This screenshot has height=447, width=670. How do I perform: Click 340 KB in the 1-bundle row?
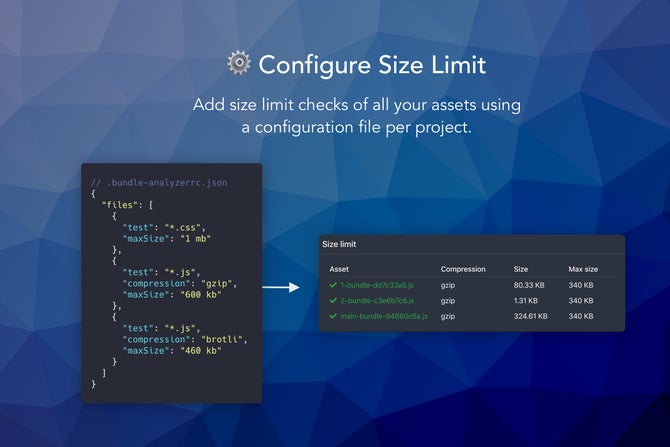click(581, 285)
